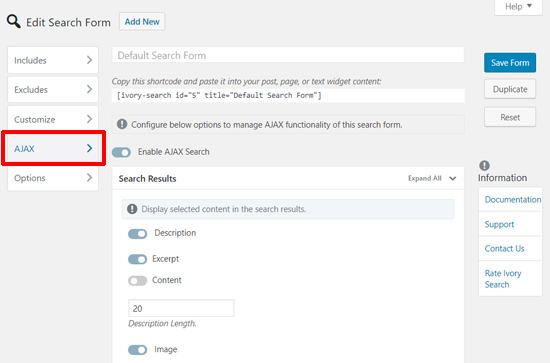Open the Help dropdown
The width and height of the screenshot is (550, 363).
click(518, 7)
